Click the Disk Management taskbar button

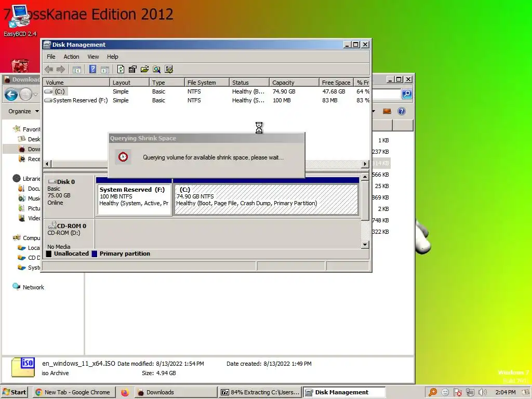344,392
